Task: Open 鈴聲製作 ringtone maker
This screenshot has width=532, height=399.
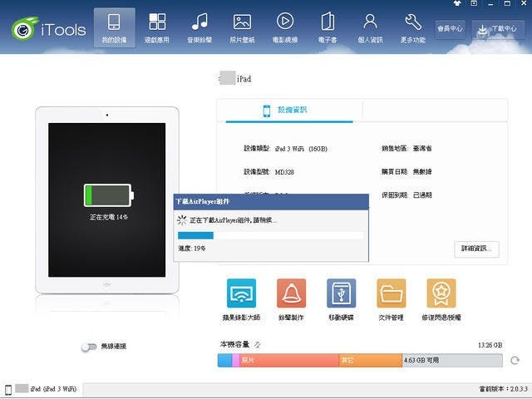Action: (x=291, y=298)
